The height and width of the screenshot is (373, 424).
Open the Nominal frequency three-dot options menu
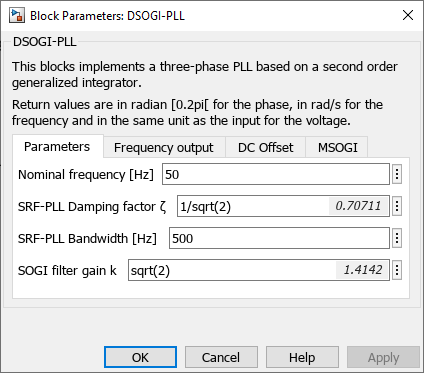click(397, 174)
